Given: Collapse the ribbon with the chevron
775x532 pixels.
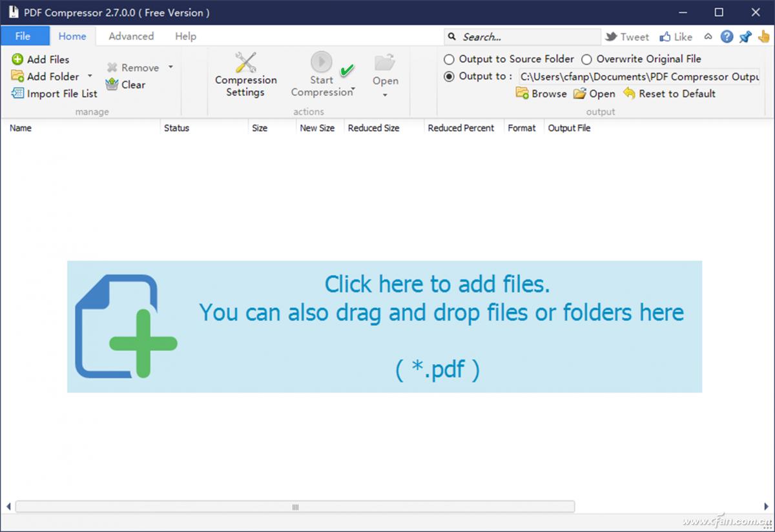Looking at the screenshot, I should point(708,37).
